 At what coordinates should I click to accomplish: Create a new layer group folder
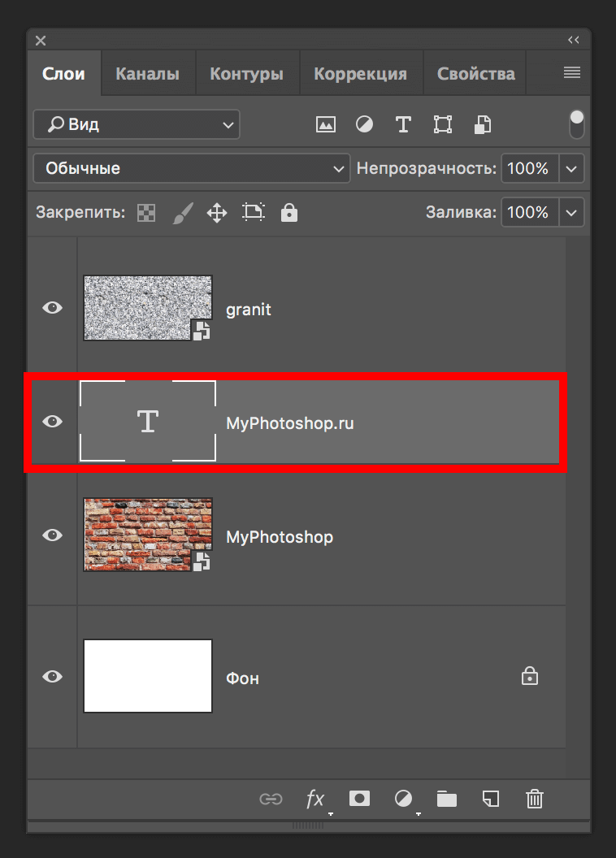(446, 799)
